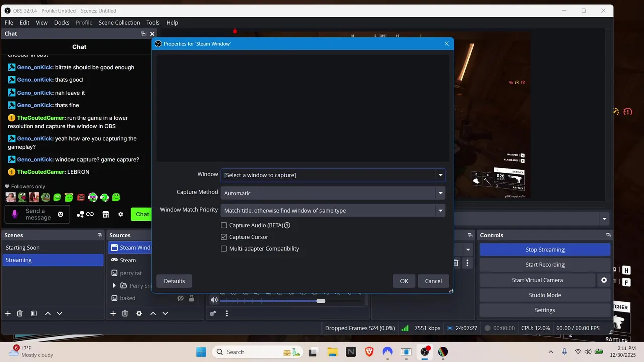The height and width of the screenshot is (362, 644).
Task: Open the Windows Start menu
Action: coord(201,352)
